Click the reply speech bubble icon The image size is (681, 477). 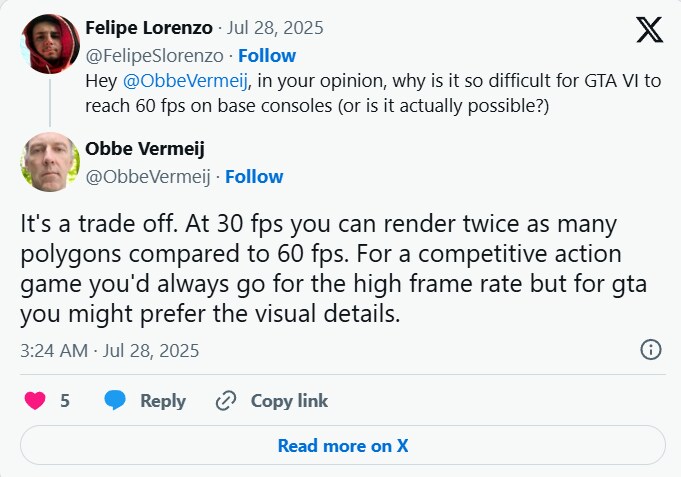[115, 400]
